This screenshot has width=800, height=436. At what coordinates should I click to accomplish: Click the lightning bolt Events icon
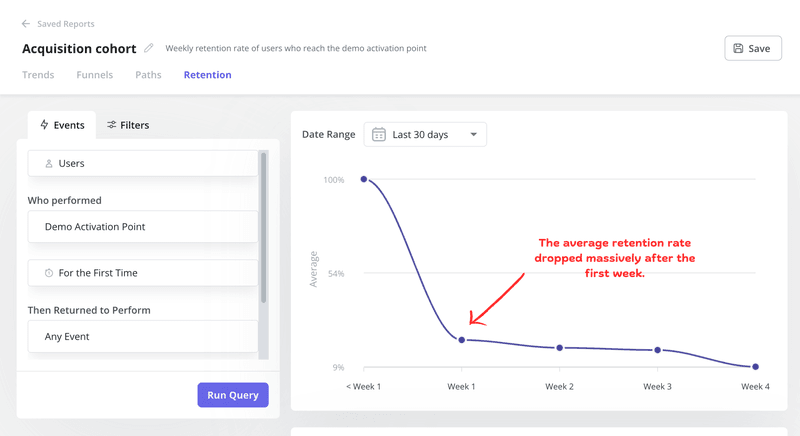tap(44, 125)
